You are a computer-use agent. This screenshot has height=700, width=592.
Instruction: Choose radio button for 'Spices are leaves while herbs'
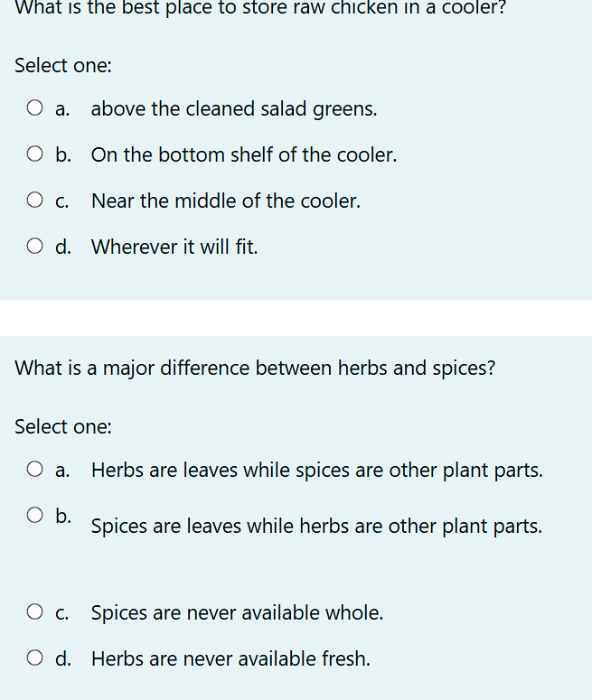(x=35, y=515)
